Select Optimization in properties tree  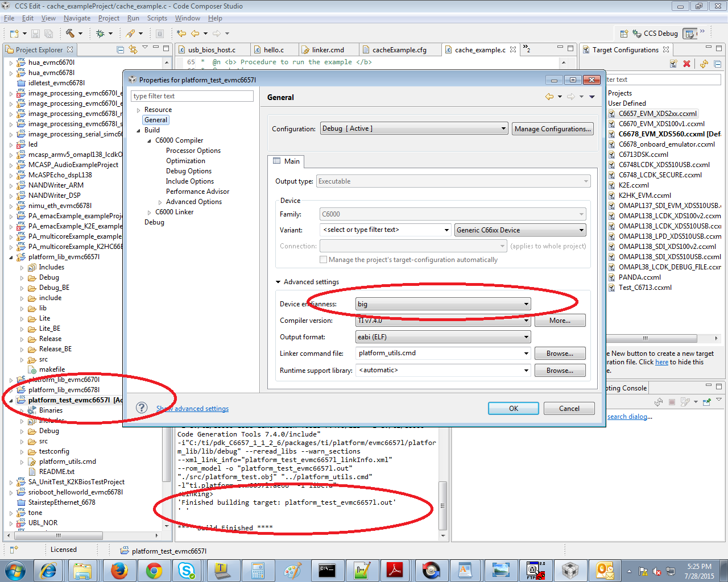point(185,161)
